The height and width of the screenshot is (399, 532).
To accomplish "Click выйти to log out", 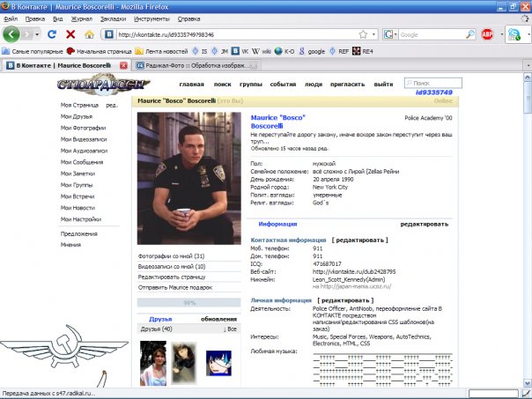I will click(383, 85).
